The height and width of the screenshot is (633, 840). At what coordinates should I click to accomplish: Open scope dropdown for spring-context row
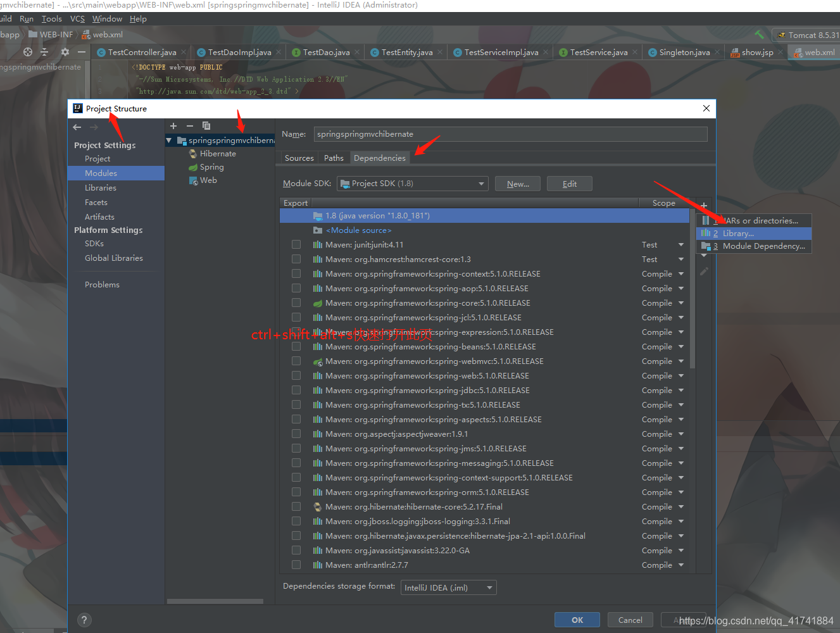681,274
